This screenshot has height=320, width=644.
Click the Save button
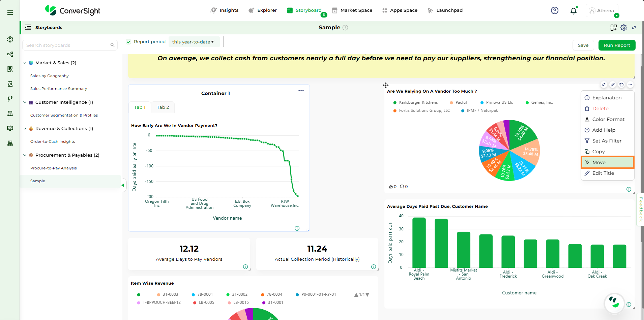[x=583, y=45]
